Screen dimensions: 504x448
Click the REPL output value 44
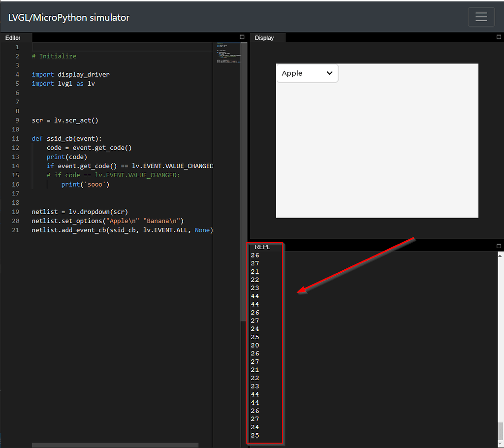(x=255, y=296)
